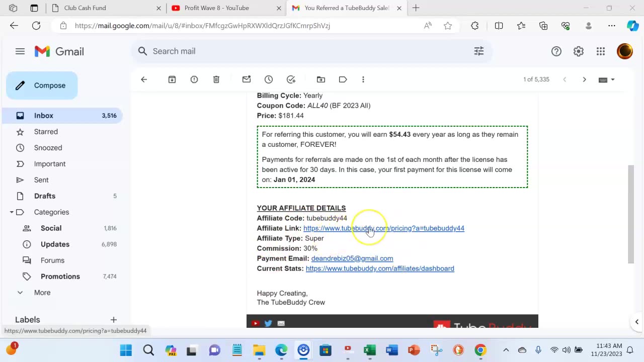
Task: Open the Move to folder icon
Action: 321,79
